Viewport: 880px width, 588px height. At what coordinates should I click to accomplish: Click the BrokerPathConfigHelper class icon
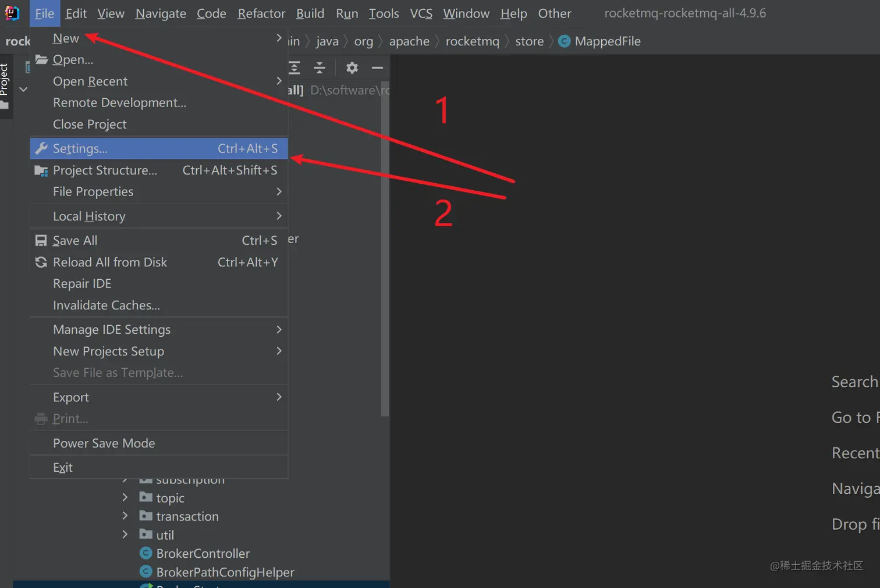tap(146, 572)
